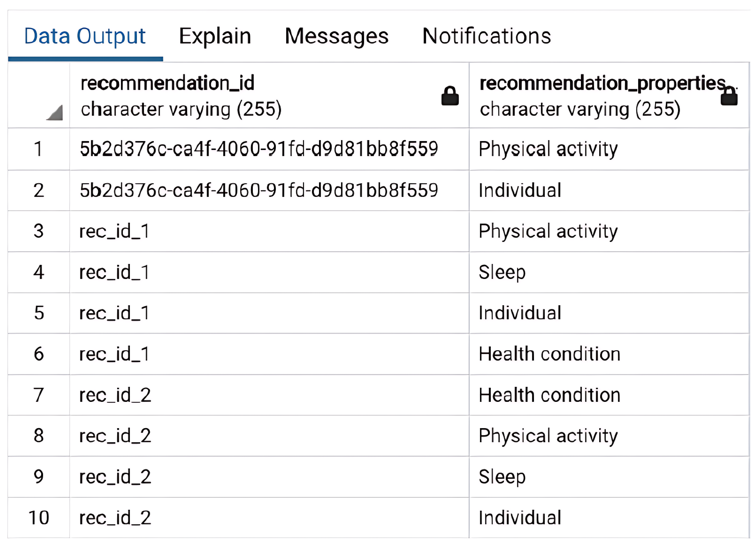Click Health condition cell in row 6
756x544 pixels.
[549, 354]
